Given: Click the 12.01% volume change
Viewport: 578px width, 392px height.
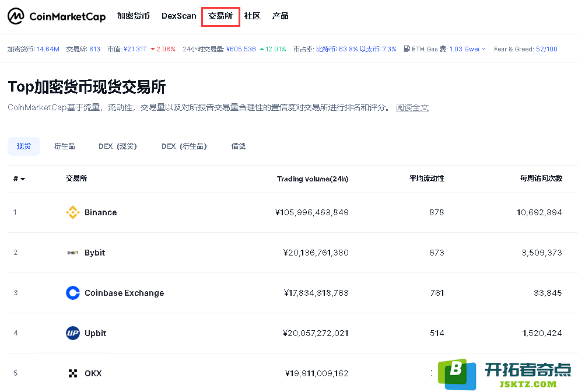Looking at the screenshot, I should [273, 49].
